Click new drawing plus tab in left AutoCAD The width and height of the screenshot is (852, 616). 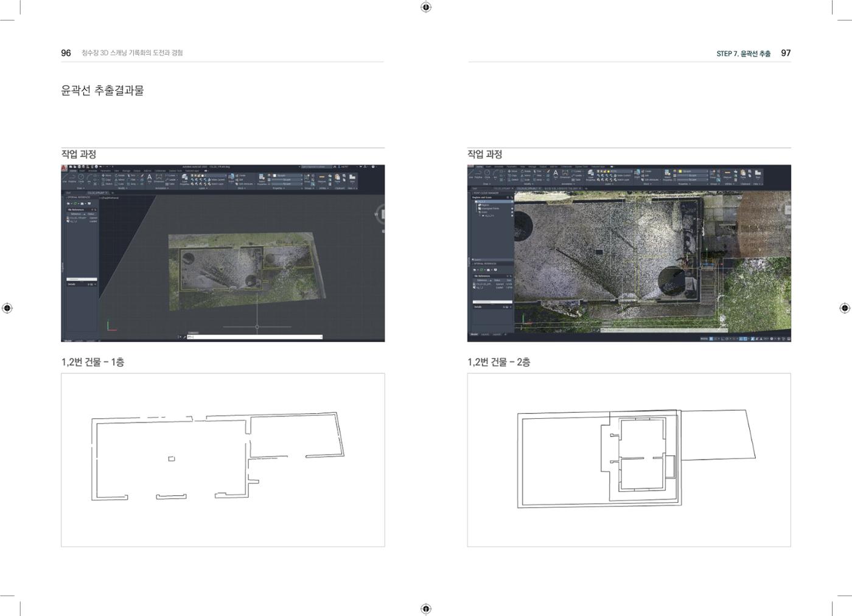click(x=113, y=193)
